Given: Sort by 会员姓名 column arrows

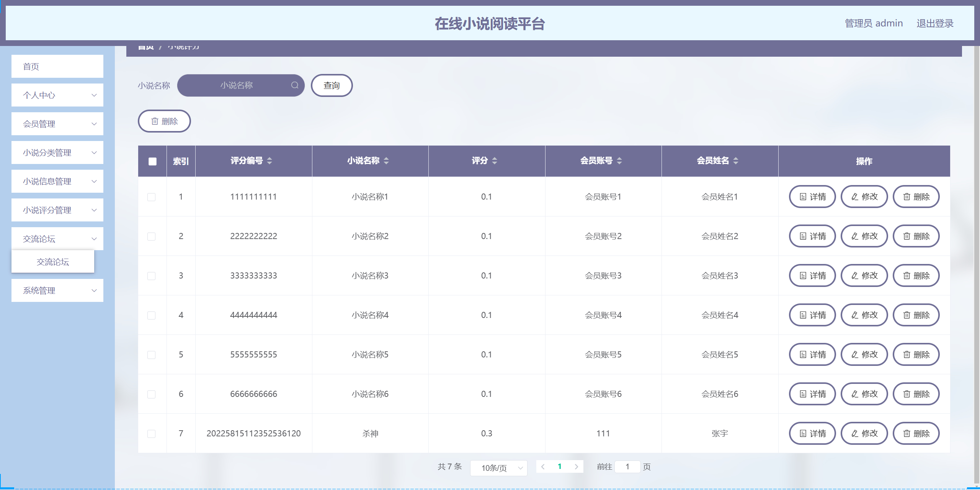Looking at the screenshot, I should tap(736, 161).
